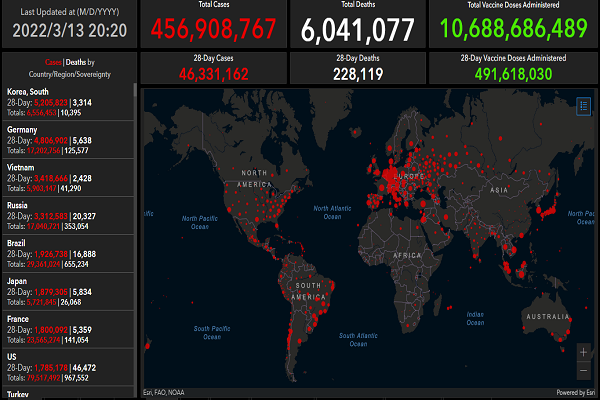Click the Esri, FAO, NOAA attribution
Viewport: 600px width, 400px height.
pyautogui.click(x=164, y=392)
